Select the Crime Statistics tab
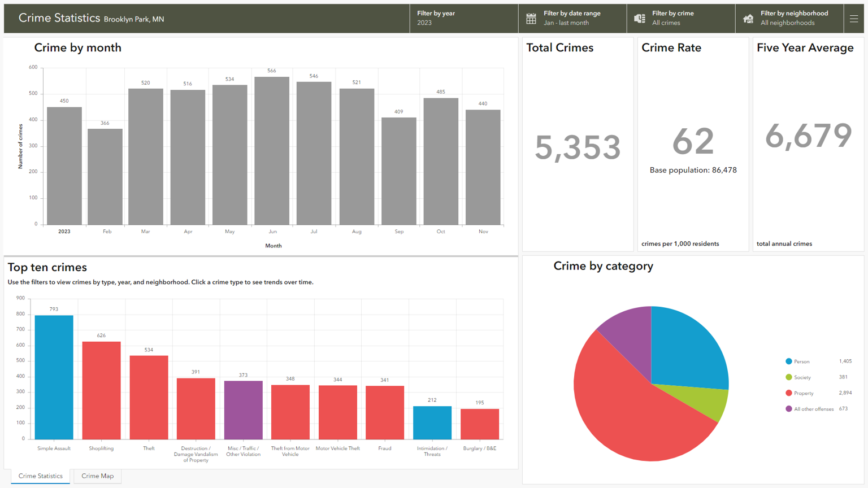This screenshot has width=868, height=488. click(41, 476)
